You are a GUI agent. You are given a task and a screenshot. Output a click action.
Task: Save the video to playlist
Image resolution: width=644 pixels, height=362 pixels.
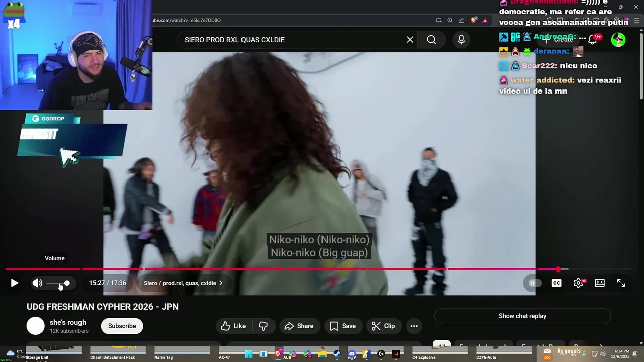pyautogui.click(x=343, y=326)
